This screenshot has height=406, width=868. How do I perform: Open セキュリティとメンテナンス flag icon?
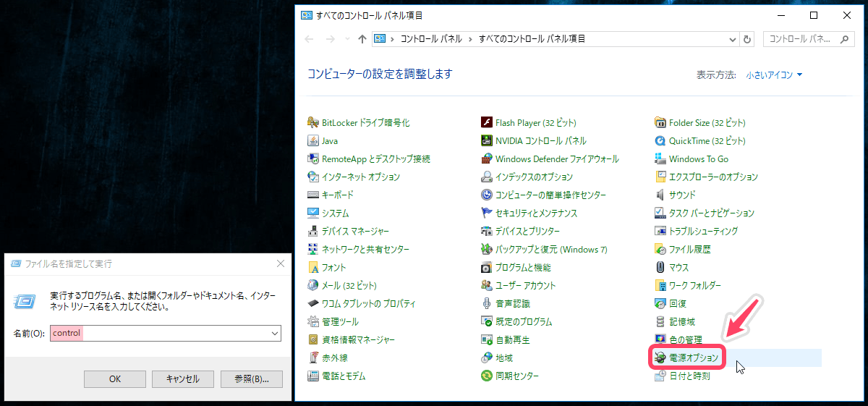point(487,213)
